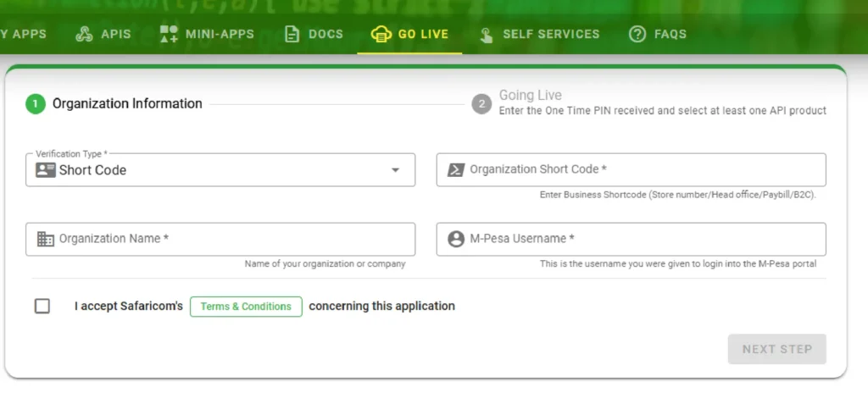868x398 pixels.
Task: Click the terminal icon beside Organization Short Code
Action: pyautogui.click(x=456, y=169)
